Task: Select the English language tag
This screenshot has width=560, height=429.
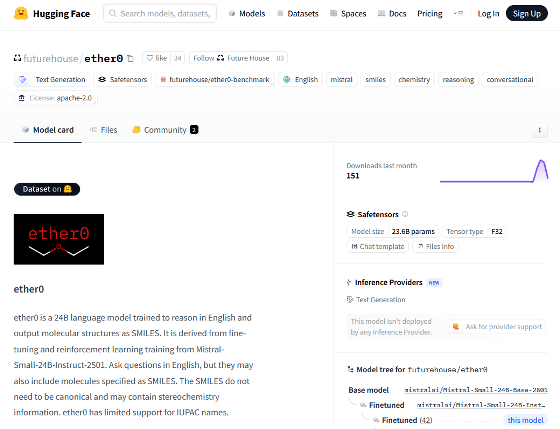Action: [x=301, y=79]
